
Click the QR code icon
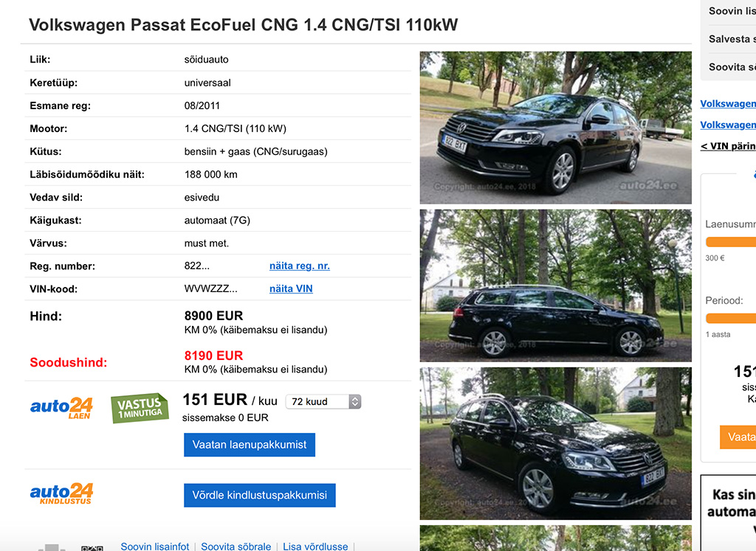pyautogui.click(x=92, y=547)
